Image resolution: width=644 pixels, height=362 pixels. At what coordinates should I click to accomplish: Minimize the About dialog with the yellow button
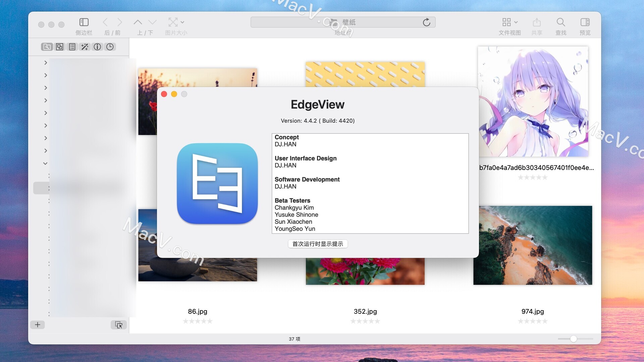[174, 94]
